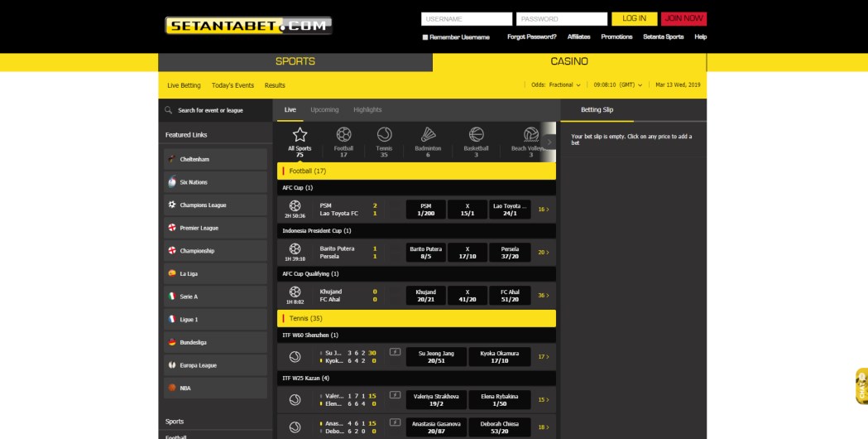Filter live events by Tennis icon

tap(384, 135)
